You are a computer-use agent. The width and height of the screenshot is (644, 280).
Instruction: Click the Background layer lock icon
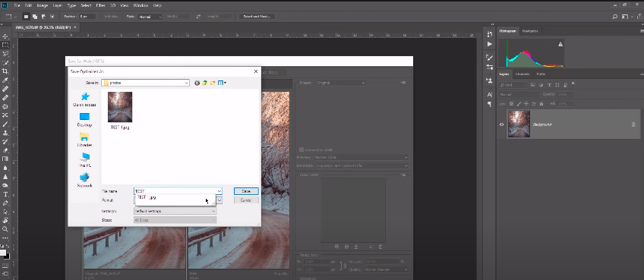(x=633, y=124)
